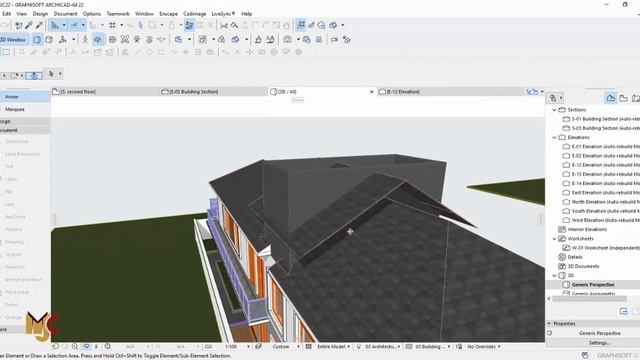Close the 3D / All tab
The width and height of the screenshot is (640, 360).
[x=371, y=92]
